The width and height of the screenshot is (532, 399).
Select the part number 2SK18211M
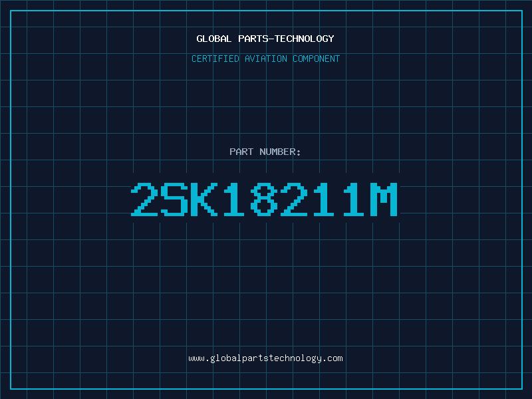coord(264,199)
